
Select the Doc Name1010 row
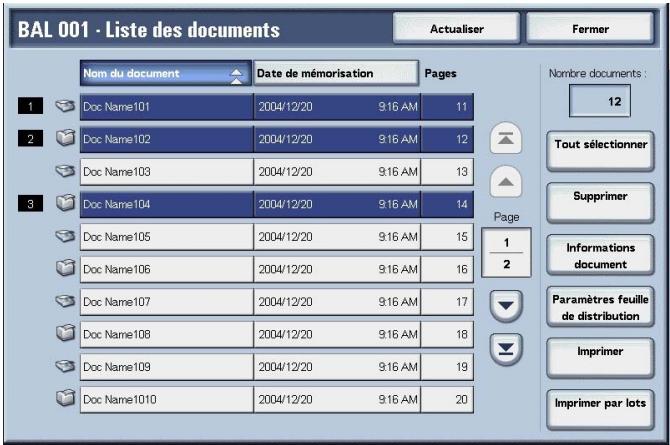(x=277, y=399)
